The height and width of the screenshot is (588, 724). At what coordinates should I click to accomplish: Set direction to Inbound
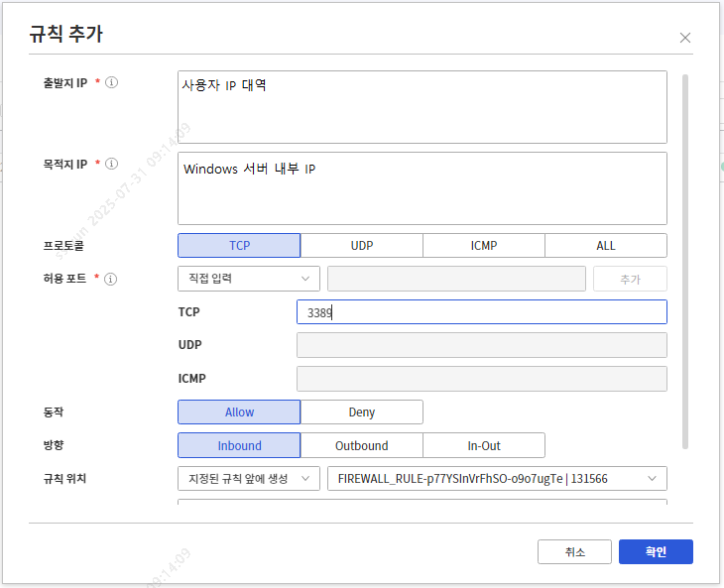pyautogui.click(x=239, y=445)
